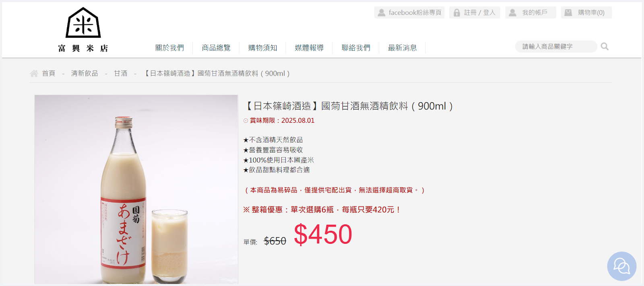This screenshot has width=644, height=286.
Task: Click the 我的帳戶 user icon
Action: coord(512,13)
